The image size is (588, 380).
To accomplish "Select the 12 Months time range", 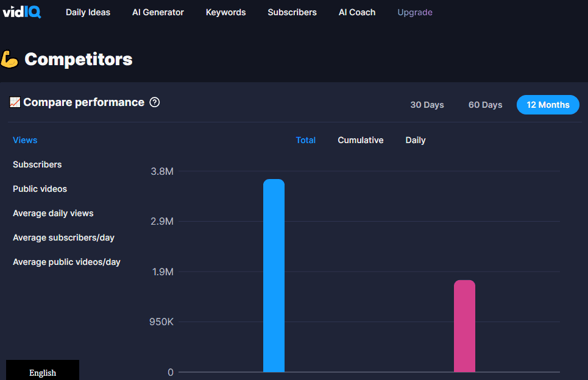I will point(547,104).
